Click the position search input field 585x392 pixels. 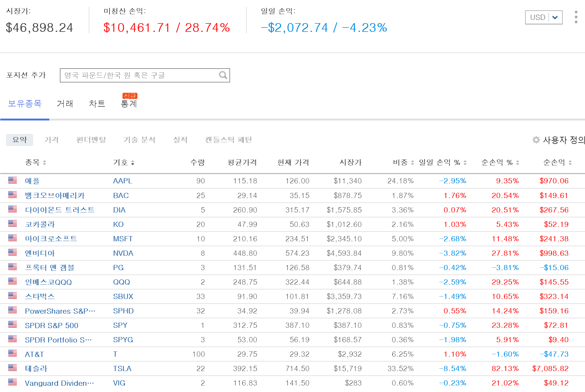(x=145, y=75)
